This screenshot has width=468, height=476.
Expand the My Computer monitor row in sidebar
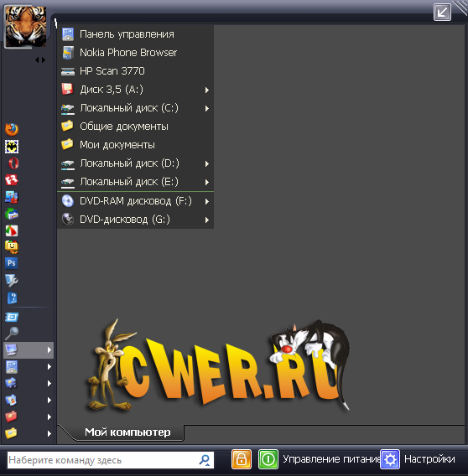tap(29, 350)
